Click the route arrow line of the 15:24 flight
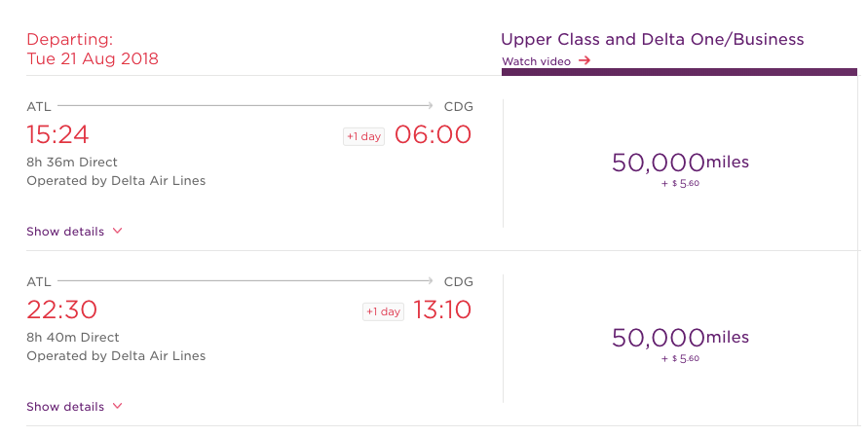The height and width of the screenshot is (437, 868). click(x=244, y=105)
